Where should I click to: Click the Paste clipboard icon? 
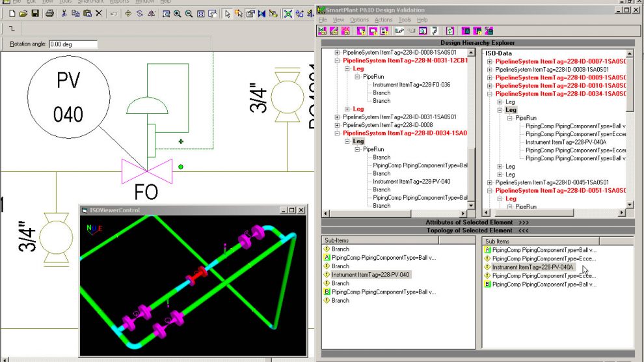coord(87,14)
